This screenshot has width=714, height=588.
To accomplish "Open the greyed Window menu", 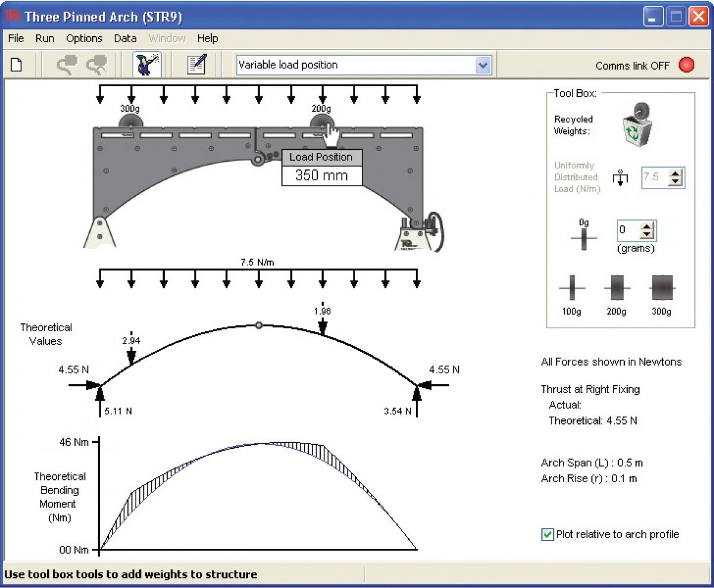I will (x=167, y=38).
